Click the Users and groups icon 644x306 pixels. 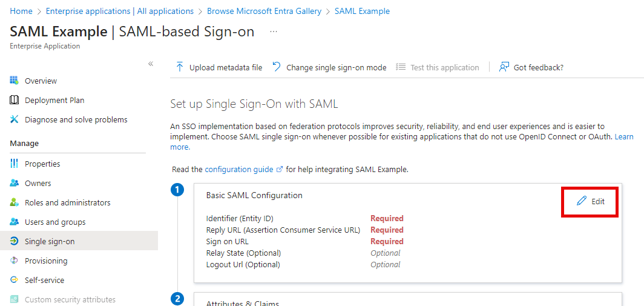14,222
